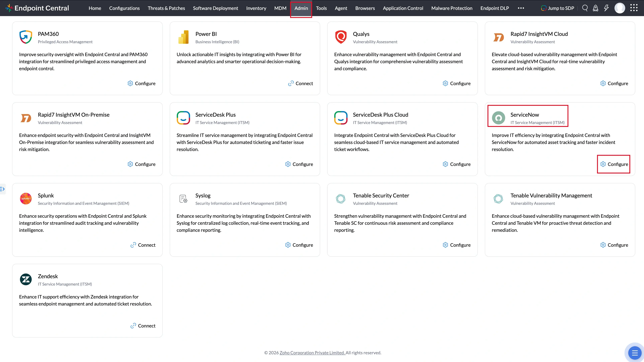The width and height of the screenshot is (644, 362).
Task: Configure Rapid7 InsightVM On-Premise
Action: point(142,164)
